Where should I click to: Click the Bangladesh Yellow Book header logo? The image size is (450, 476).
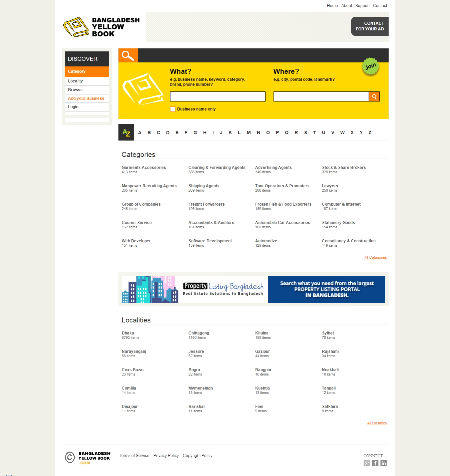[102, 27]
